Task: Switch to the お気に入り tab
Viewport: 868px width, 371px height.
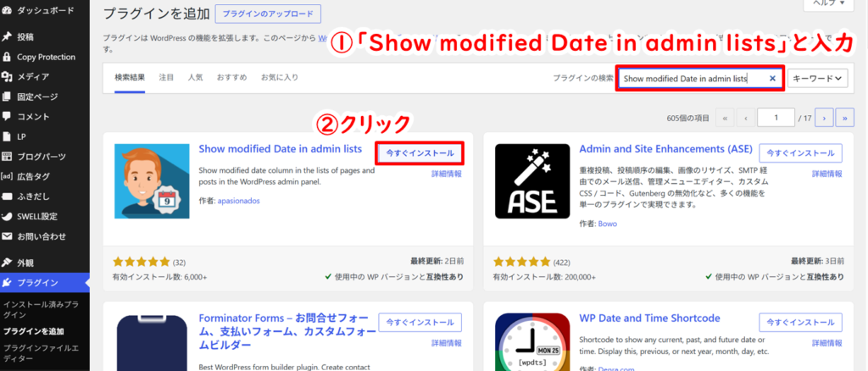Action: [280, 77]
